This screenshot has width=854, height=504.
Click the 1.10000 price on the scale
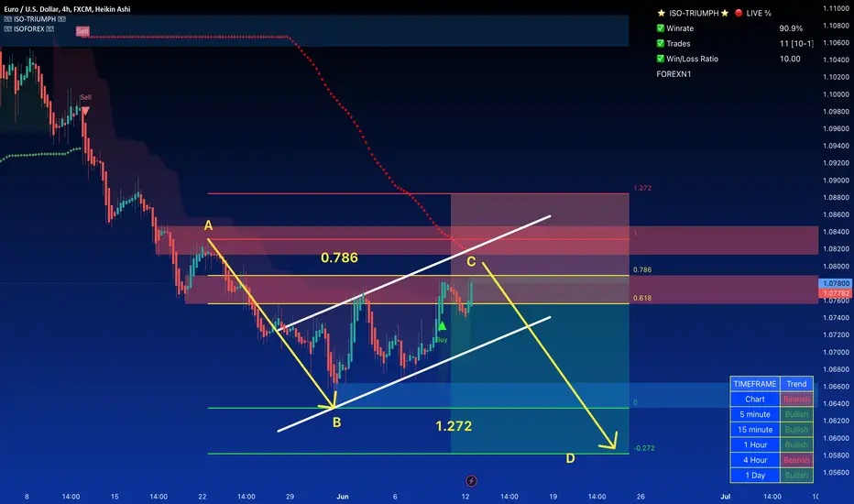pos(836,94)
